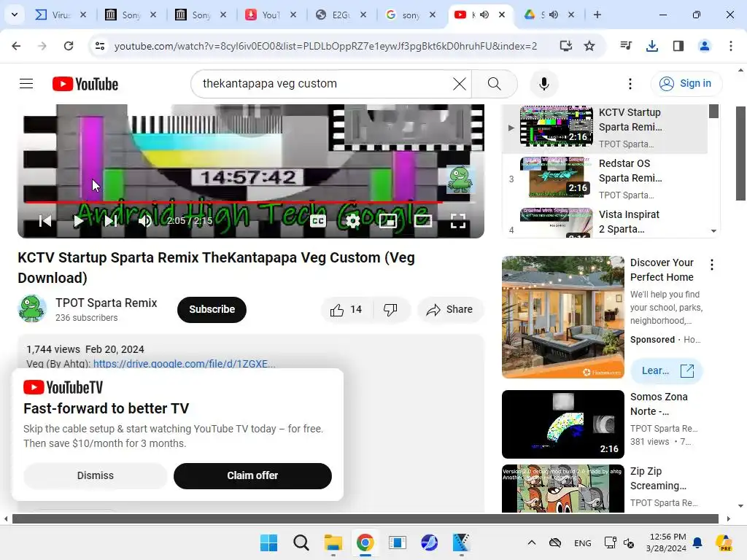The height and width of the screenshot is (560, 747).
Task: Open Vista Inspirat 2 Sparta playlist item
Action: point(606,222)
